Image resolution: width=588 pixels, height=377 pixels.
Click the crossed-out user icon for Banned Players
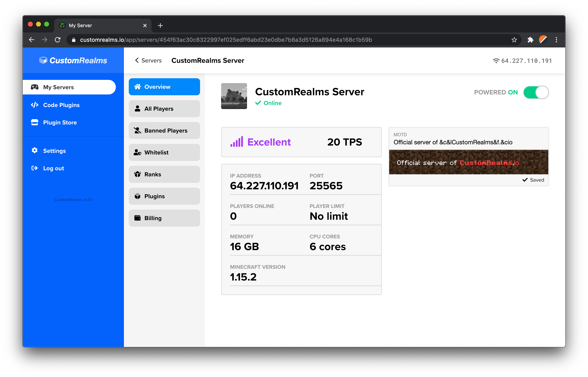(137, 130)
